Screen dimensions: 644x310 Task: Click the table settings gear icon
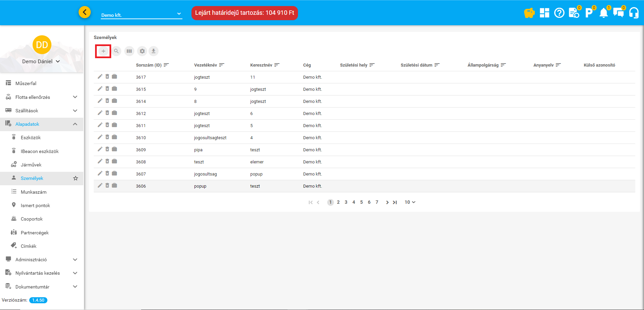pyautogui.click(x=142, y=51)
